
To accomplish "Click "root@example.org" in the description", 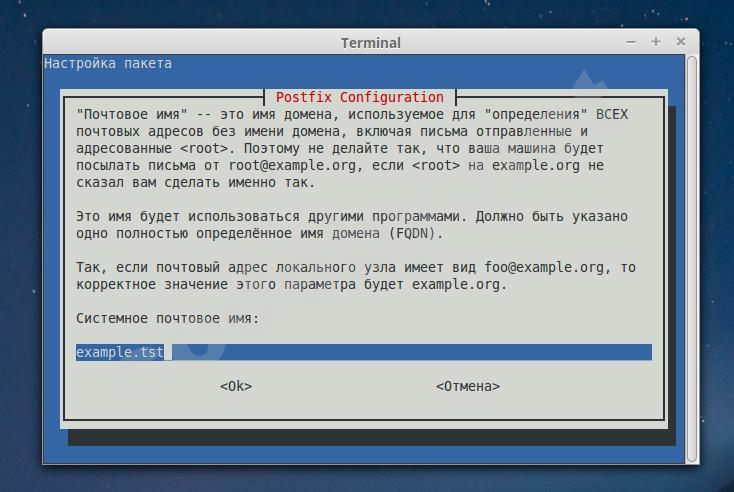I will pyautogui.click(x=292, y=165).
